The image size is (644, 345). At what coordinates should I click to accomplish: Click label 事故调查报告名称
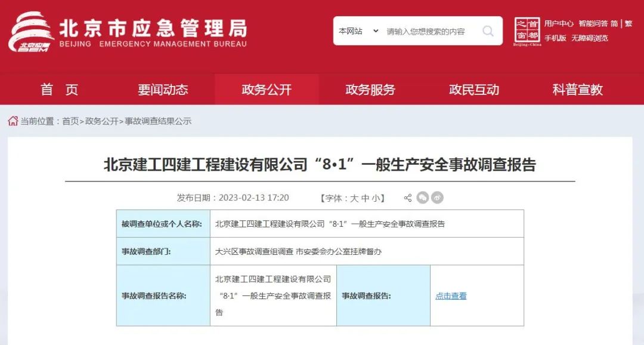pos(154,295)
